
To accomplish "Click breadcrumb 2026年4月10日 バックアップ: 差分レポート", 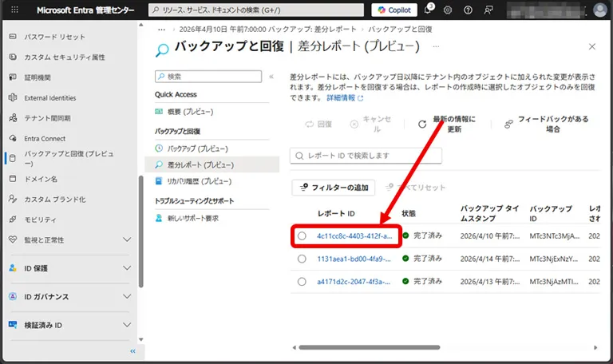I will pos(268,30).
